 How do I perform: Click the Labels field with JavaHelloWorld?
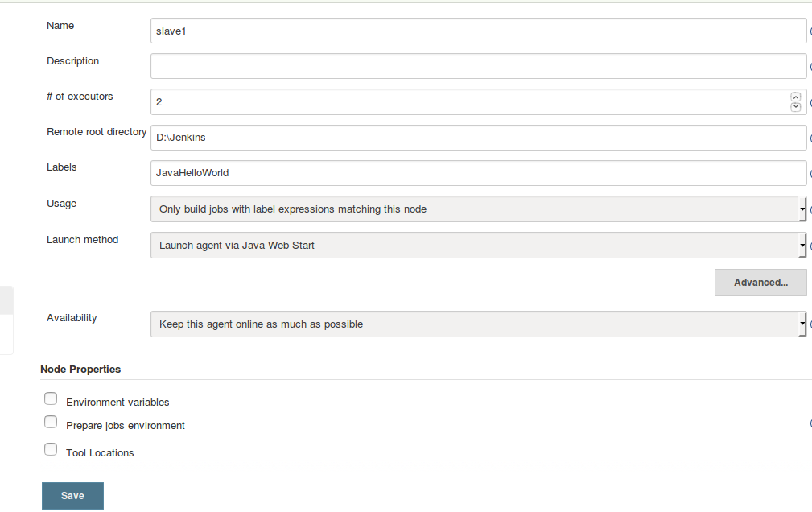(x=478, y=173)
